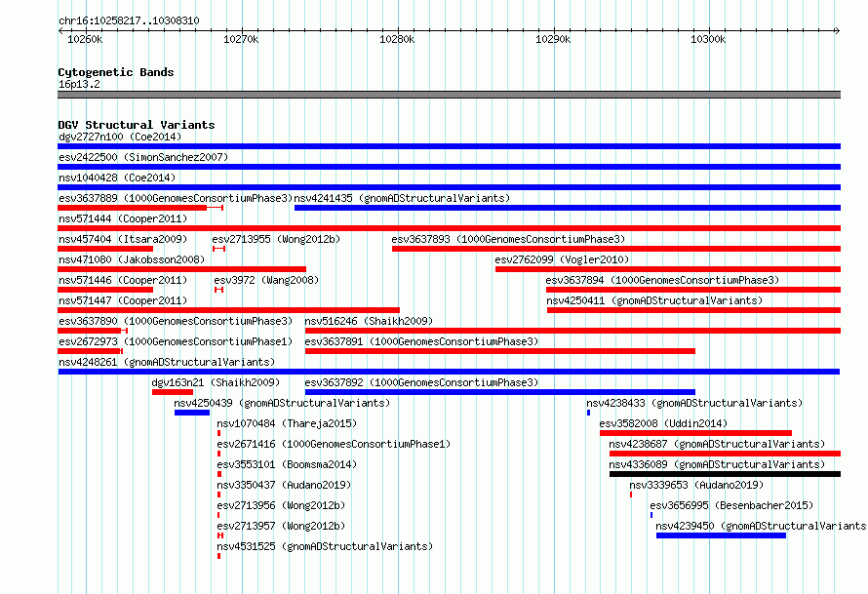Open esv3637893 (1000GenomesConsortiumPhase3) label

[508, 239]
